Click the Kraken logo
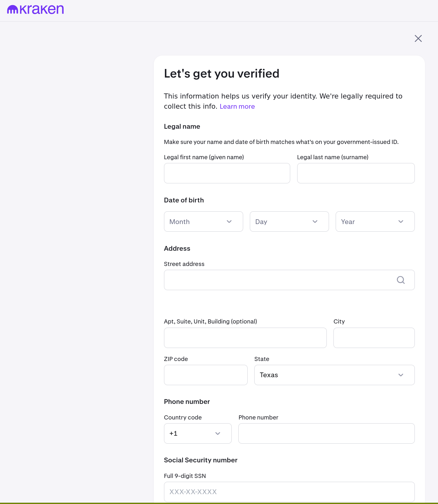 pyautogui.click(x=35, y=10)
